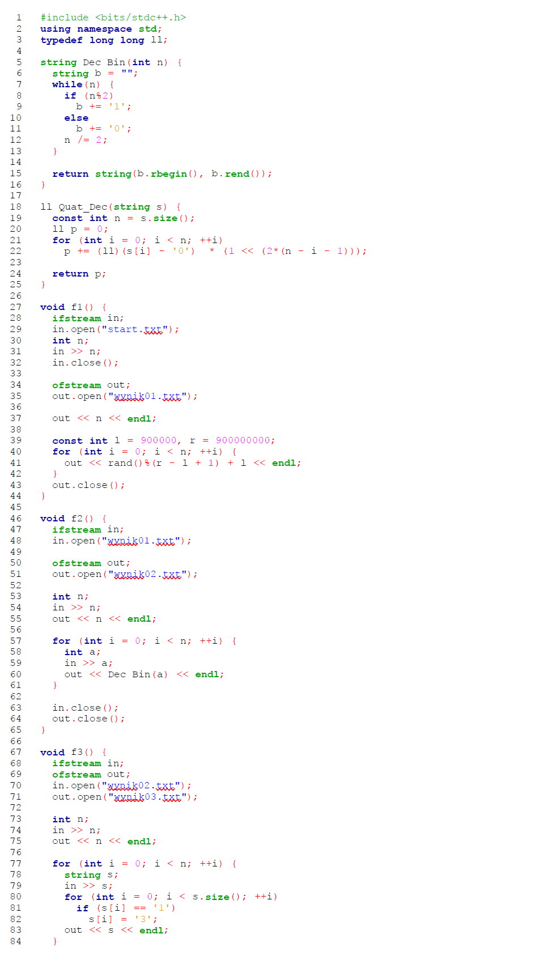Click the 'rbegin()' call in the return statement
Image resolution: width=560 pixels, height=964 pixels.
tap(175, 173)
